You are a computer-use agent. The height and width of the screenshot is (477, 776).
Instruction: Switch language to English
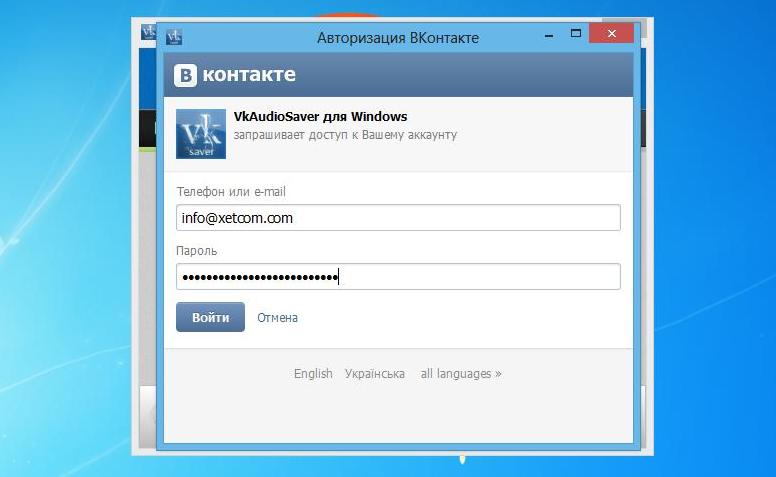pyautogui.click(x=313, y=374)
